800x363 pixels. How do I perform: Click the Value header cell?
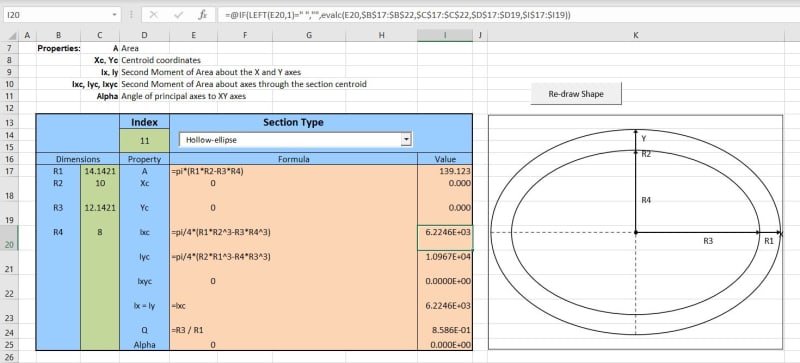tap(445, 159)
